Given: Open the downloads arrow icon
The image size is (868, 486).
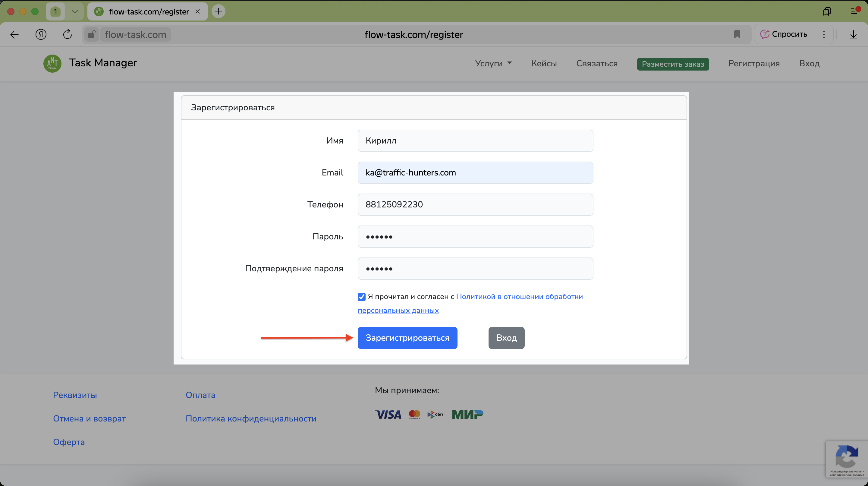Looking at the screenshot, I should (x=853, y=34).
